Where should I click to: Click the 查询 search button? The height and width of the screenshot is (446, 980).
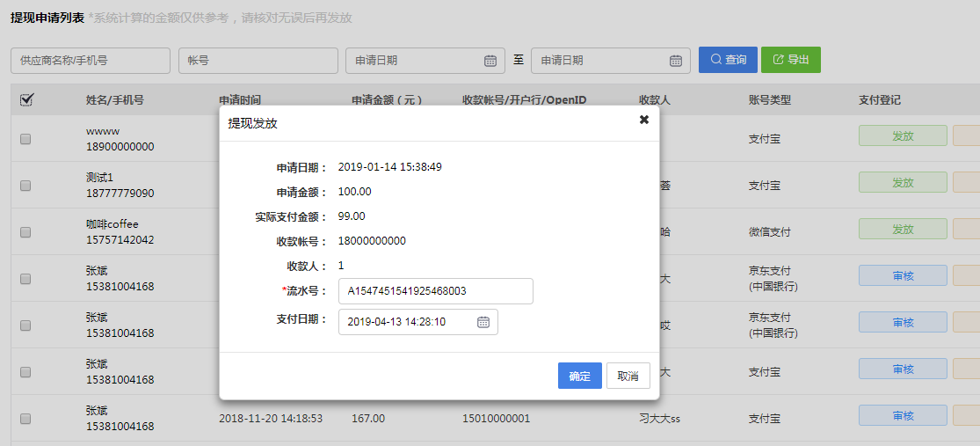[x=729, y=60]
